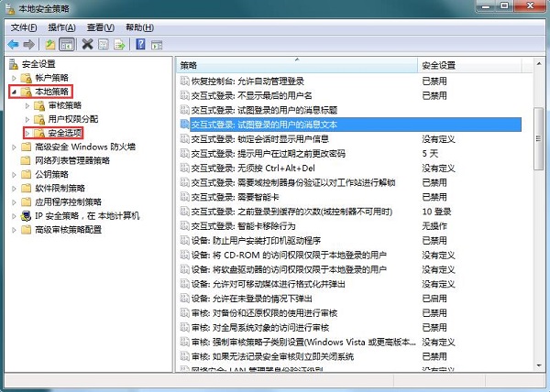Click the policy list vertical scrollbar
The height and width of the screenshot is (392, 550).
click(x=539, y=229)
